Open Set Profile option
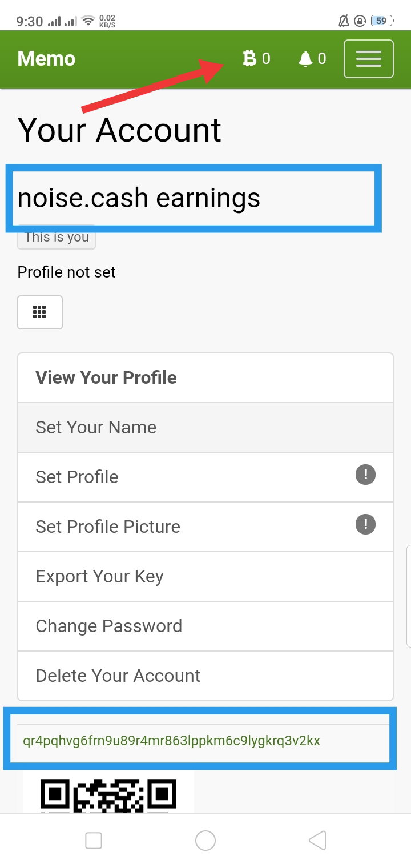Image resolution: width=411 pixels, height=868 pixels. (x=205, y=477)
